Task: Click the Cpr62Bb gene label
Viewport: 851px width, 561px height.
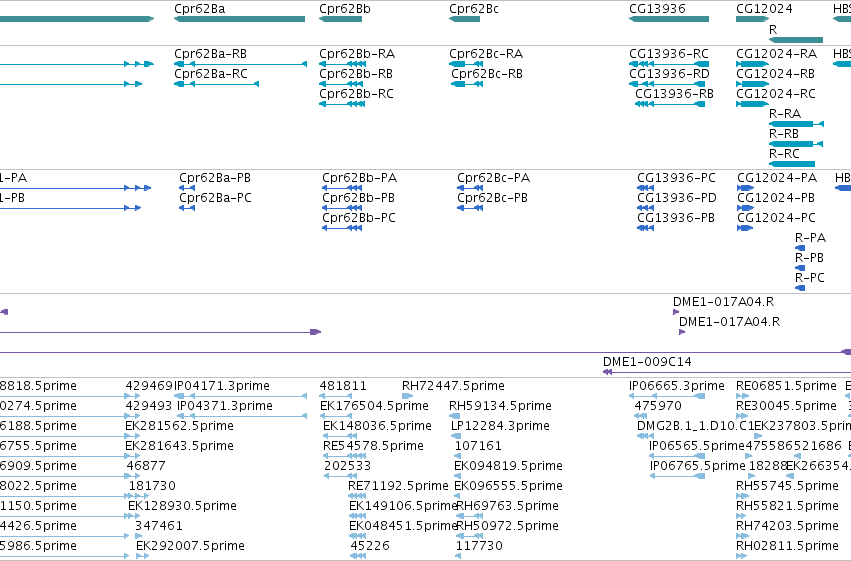Action: coord(345,9)
